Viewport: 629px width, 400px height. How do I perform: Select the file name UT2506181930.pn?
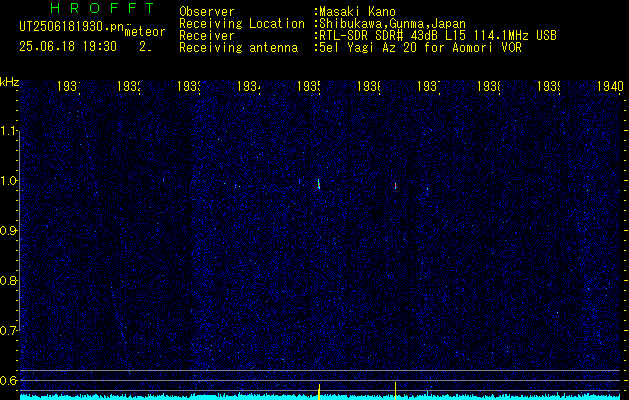click(x=71, y=27)
